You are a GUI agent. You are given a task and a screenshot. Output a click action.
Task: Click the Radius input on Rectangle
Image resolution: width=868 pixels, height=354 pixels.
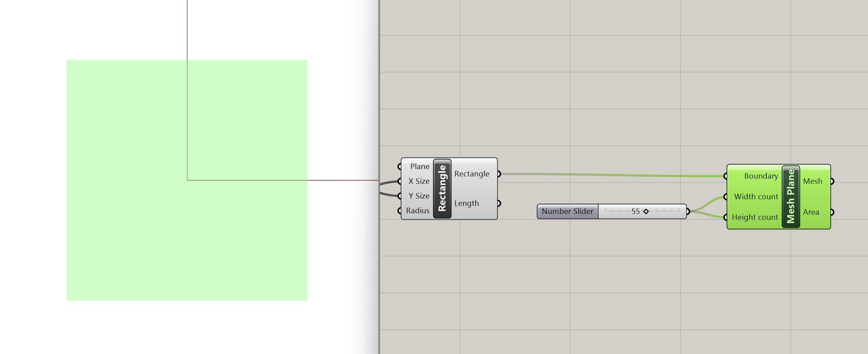click(x=417, y=210)
